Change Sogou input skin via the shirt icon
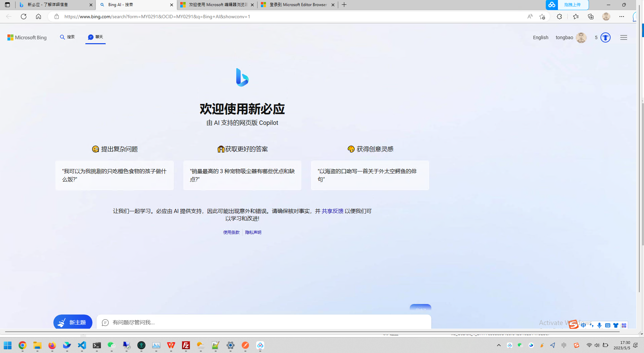This screenshot has width=644, height=353. (x=616, y=325)
